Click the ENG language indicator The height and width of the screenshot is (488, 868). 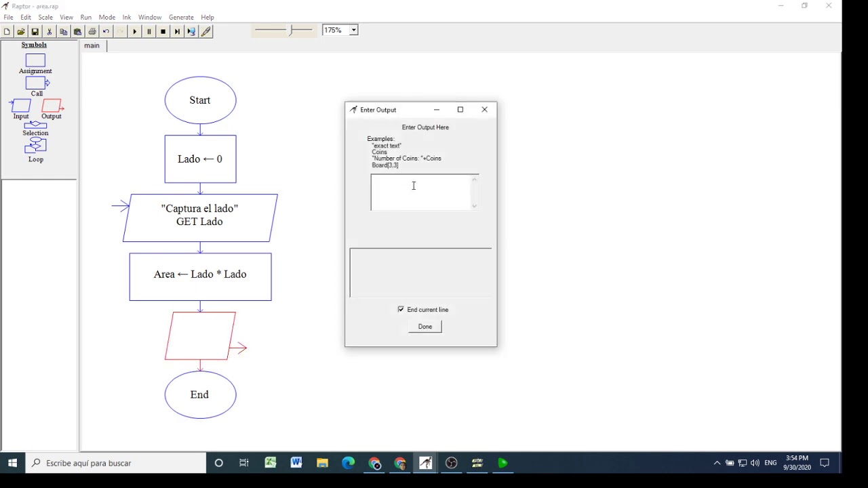(x=770, y=463)
